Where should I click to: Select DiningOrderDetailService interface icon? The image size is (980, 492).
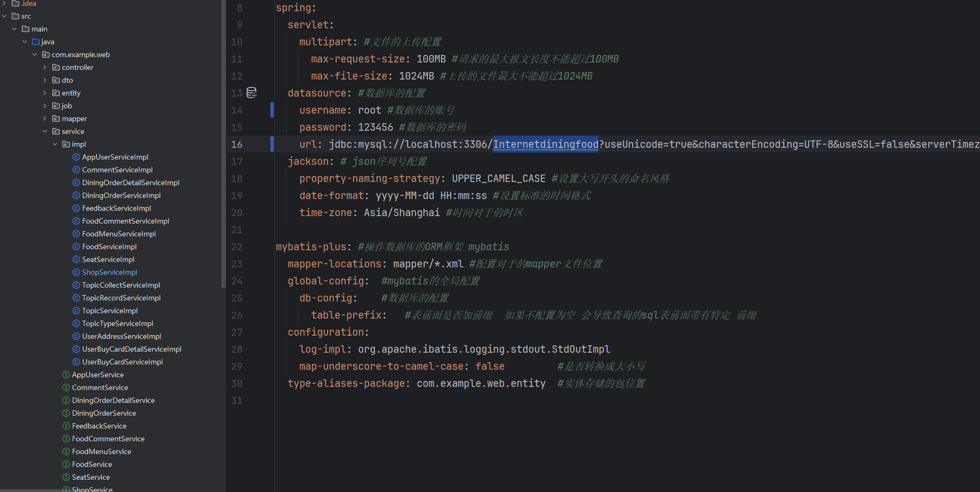point(66,400)
